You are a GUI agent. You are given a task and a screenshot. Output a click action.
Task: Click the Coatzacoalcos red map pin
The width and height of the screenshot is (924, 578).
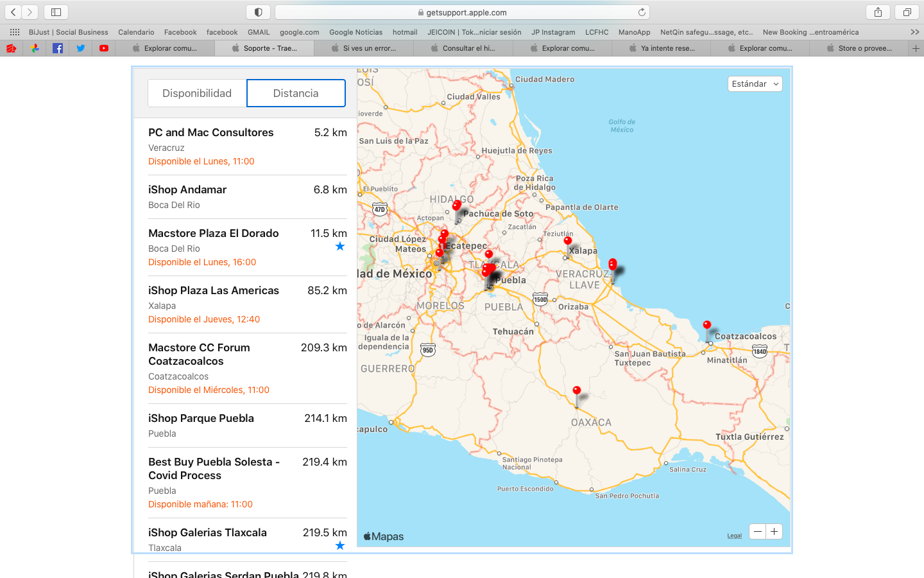[706, 326]
